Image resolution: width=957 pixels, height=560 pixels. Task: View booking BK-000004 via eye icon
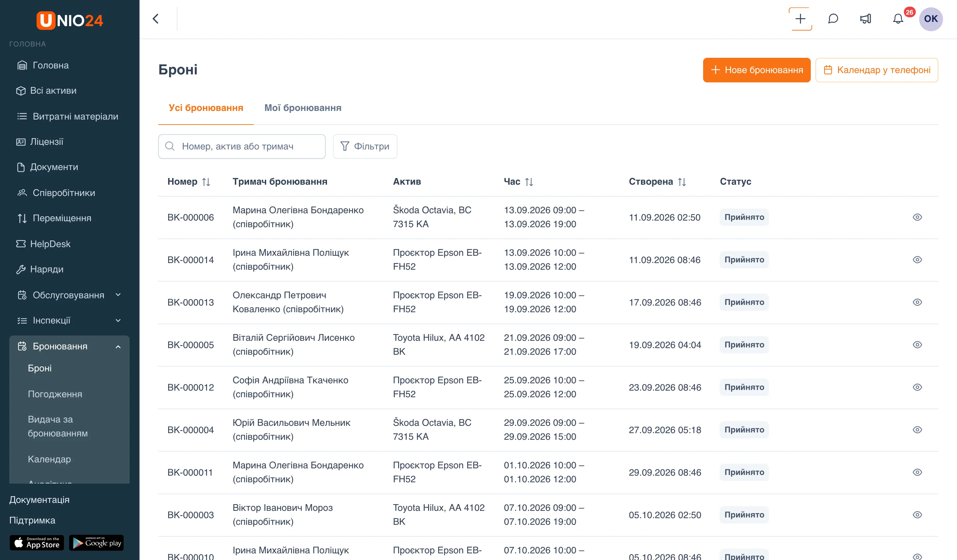coord(917,430)
